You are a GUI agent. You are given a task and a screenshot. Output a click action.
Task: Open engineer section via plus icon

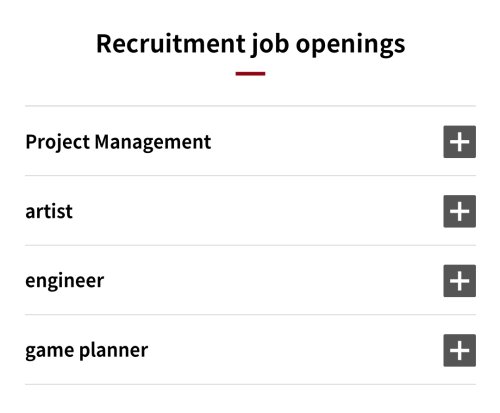point(459,281)
